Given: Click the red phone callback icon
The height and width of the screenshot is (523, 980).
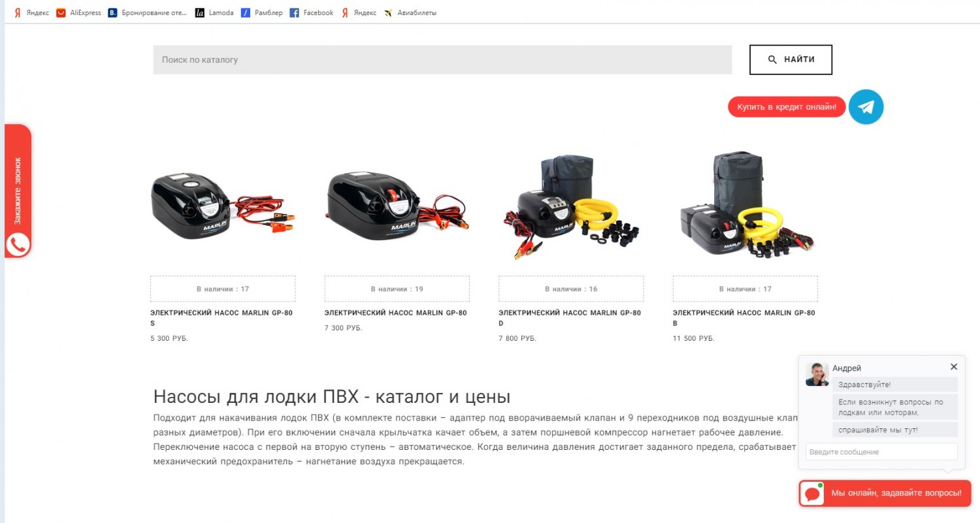Looking at the screenshot, I should coord(18,245).
